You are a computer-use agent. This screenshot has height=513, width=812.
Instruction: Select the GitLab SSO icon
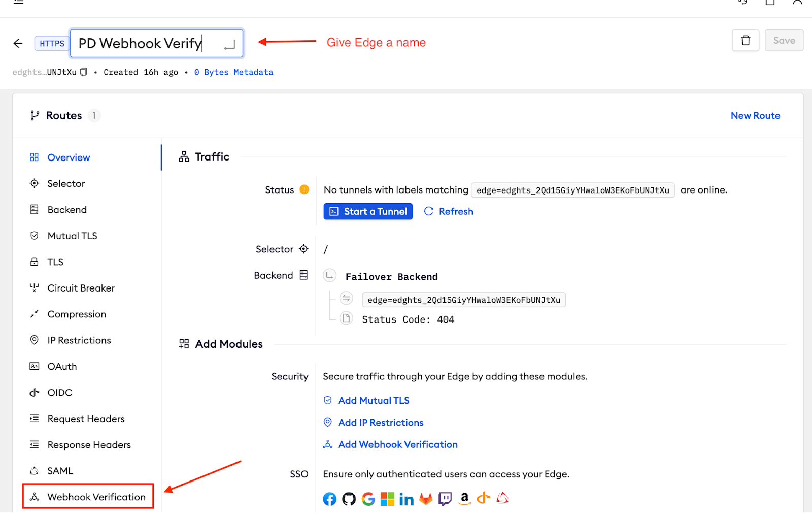(x=426, y=499)
